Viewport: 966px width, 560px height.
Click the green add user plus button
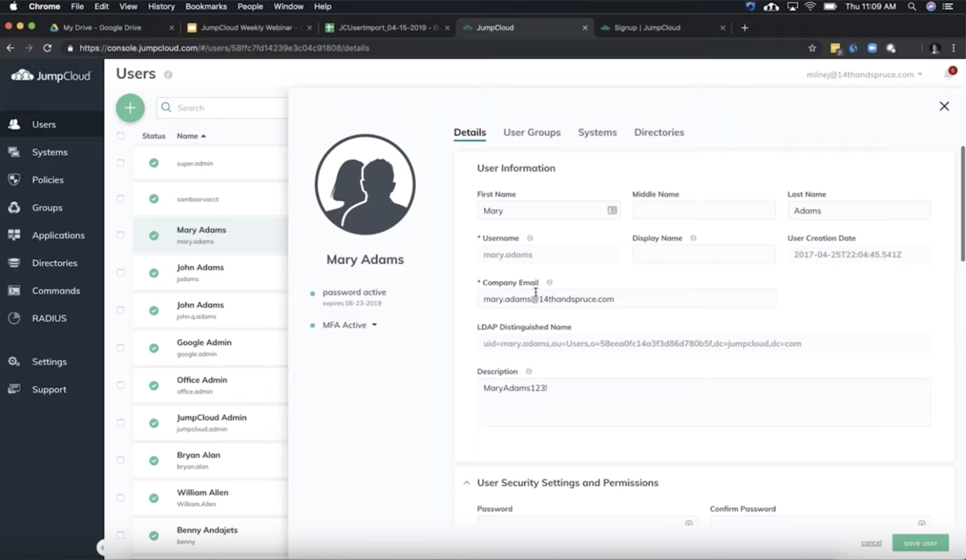point(130,108)
